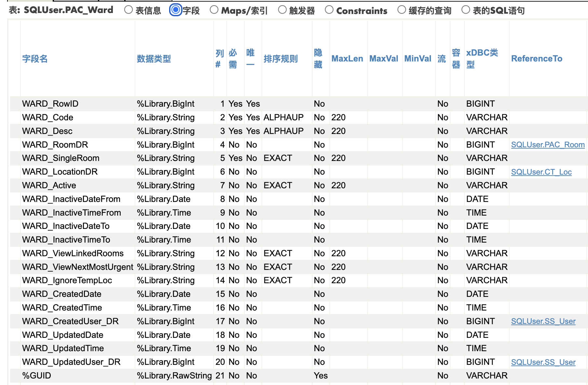This screenshot has height=385, width=588.
Task: Click the ReferenceTo column header
Action: [537, 59]
